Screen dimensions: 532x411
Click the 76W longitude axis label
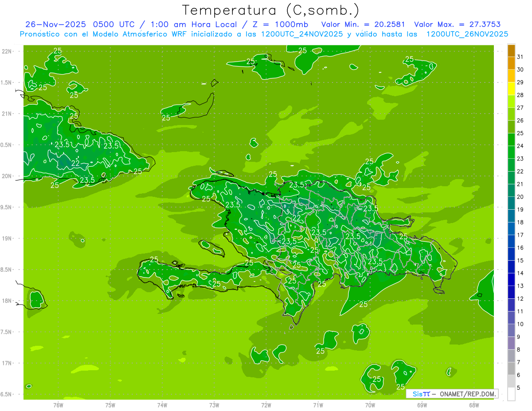[x=58, y=405]
